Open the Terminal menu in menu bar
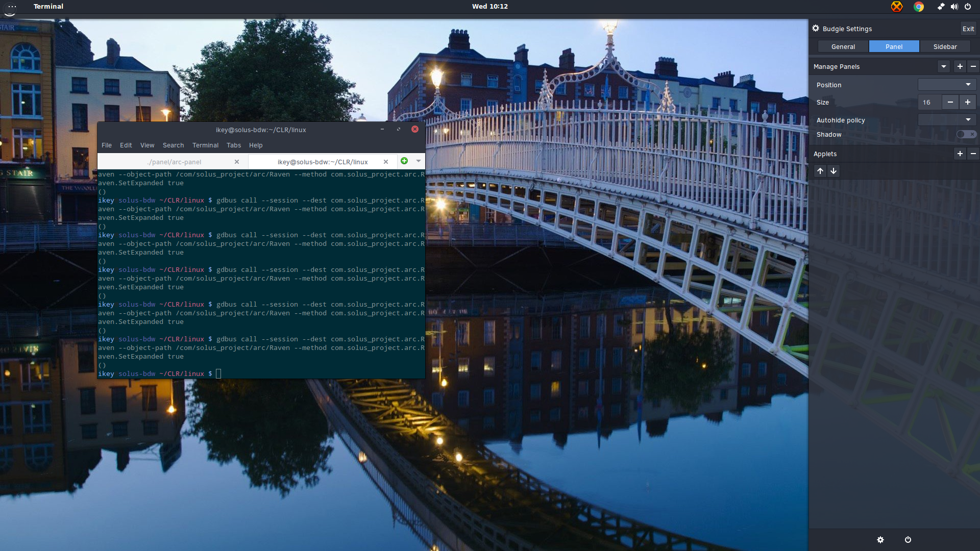This screenshot has width=980, height=551. click(x=205, y=145)
